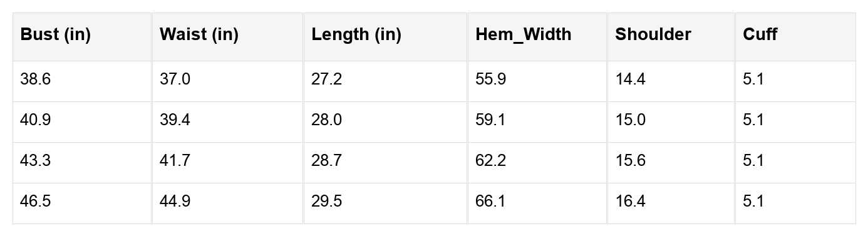Select the Waist (in) column header
Image resolution: width=868 pixels, height=236 pixels.
[199, 34]
